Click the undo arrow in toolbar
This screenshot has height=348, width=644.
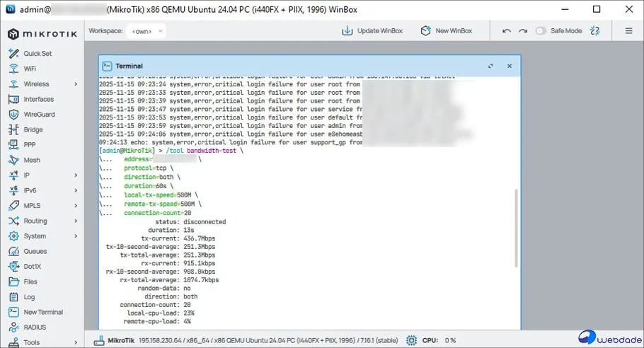(x=506, y=31)
